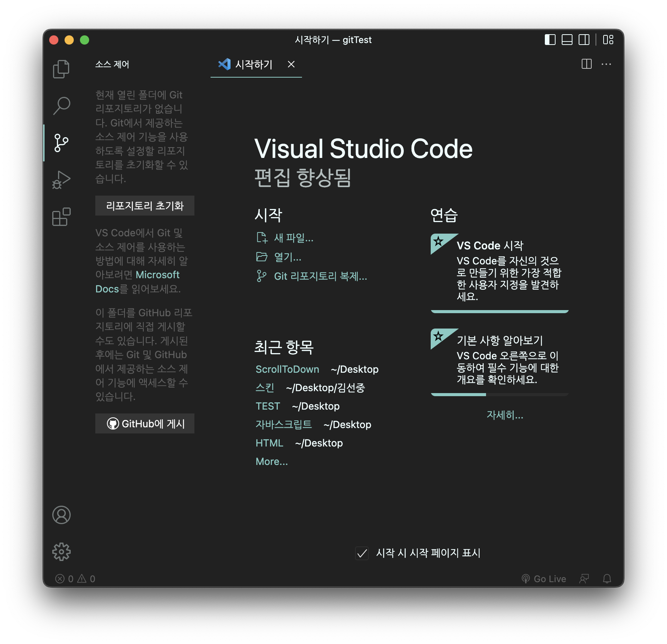Open the Customize Layout icon
This screenshot has width=667, height=644.
tap(608, 40)
